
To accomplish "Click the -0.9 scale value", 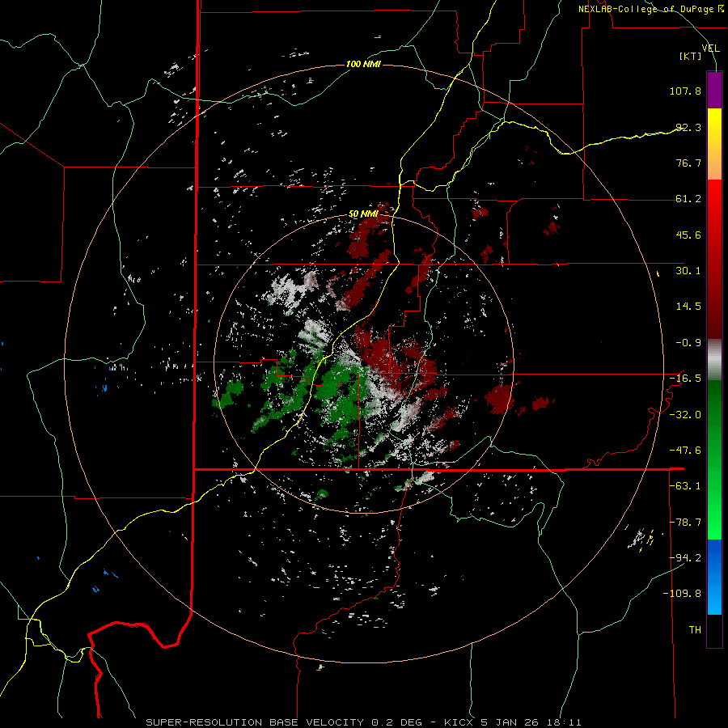I will click(688, 343).
